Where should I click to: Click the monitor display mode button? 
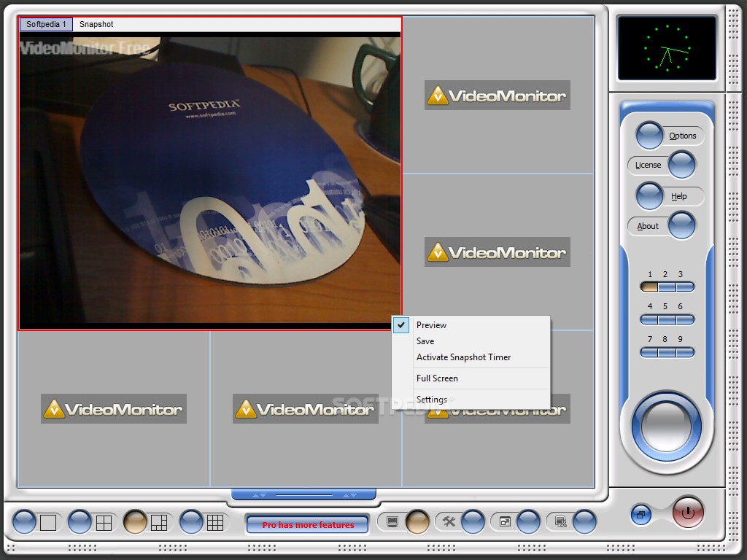tap(417, 522)
